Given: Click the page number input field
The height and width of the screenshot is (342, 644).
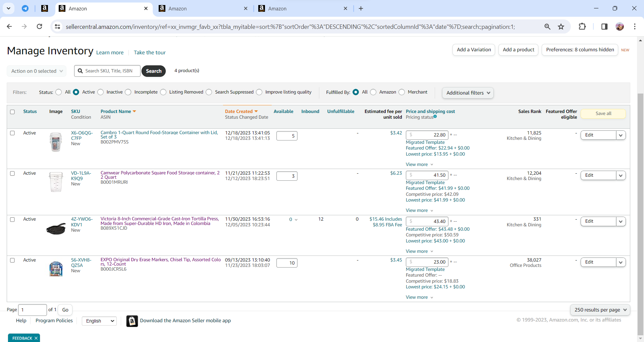Looking at the screenshot, I should pos(33,310).
